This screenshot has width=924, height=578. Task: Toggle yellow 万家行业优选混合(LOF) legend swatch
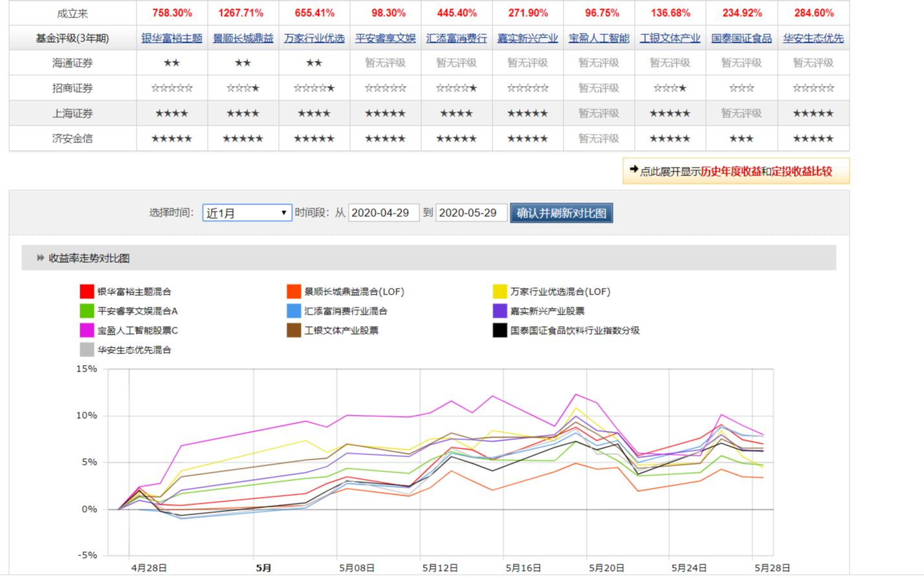click(500, 292)
